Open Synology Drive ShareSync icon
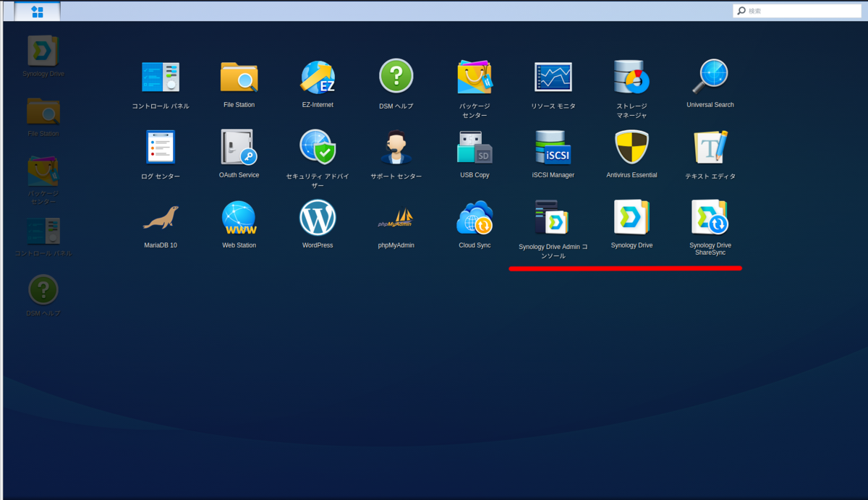 (710, 218)
